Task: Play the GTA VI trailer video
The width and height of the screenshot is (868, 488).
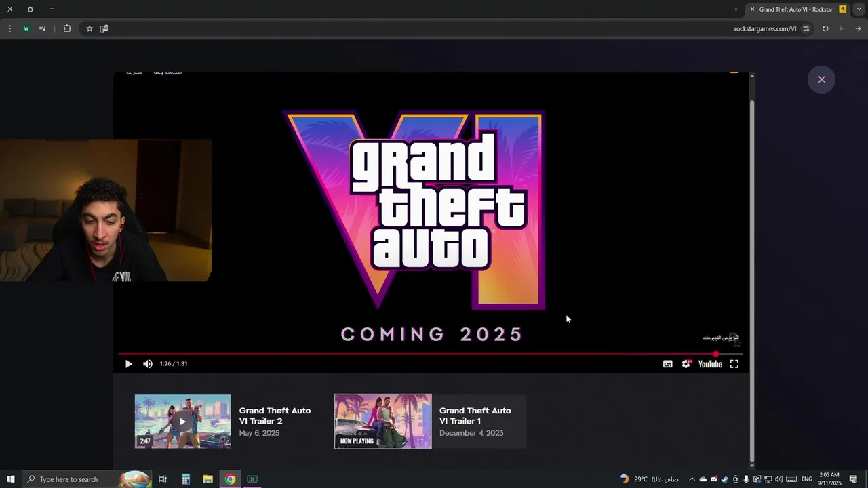Action: coord(128,364)
